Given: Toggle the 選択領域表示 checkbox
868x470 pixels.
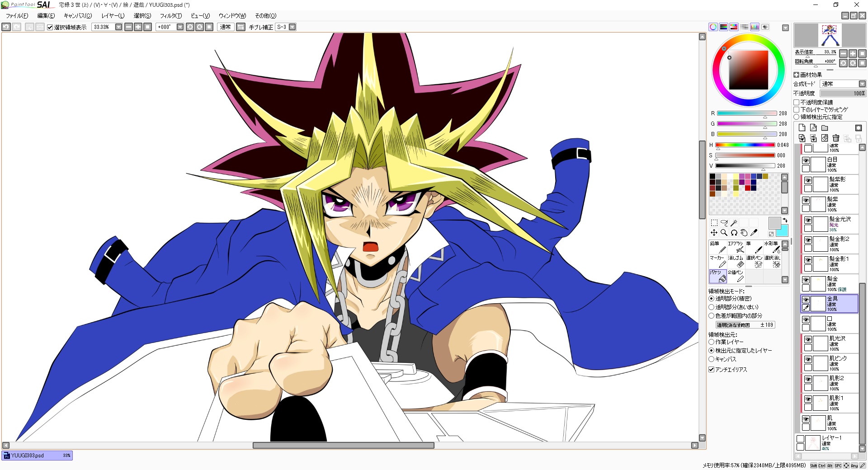Looking at the screenshot, I should (x=50, y=27).
